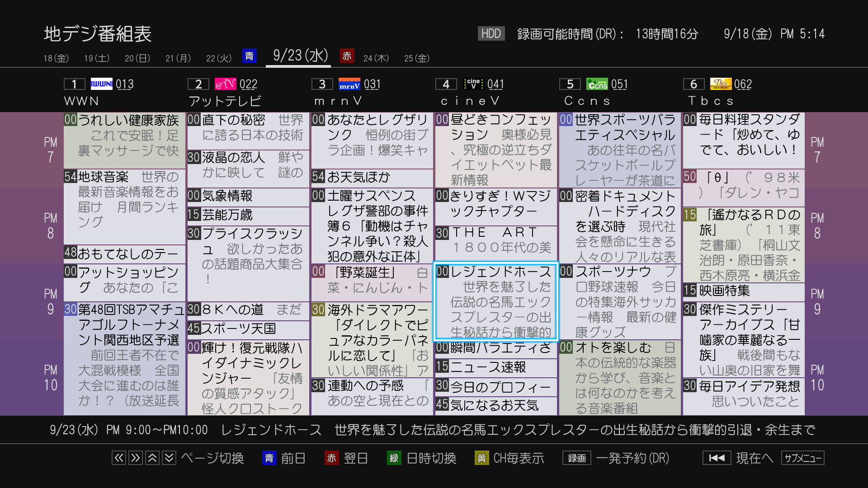This screenshot has height=488, width=868.
Task: Click the downward double-chevron page icon
Action: pos(169,458)
